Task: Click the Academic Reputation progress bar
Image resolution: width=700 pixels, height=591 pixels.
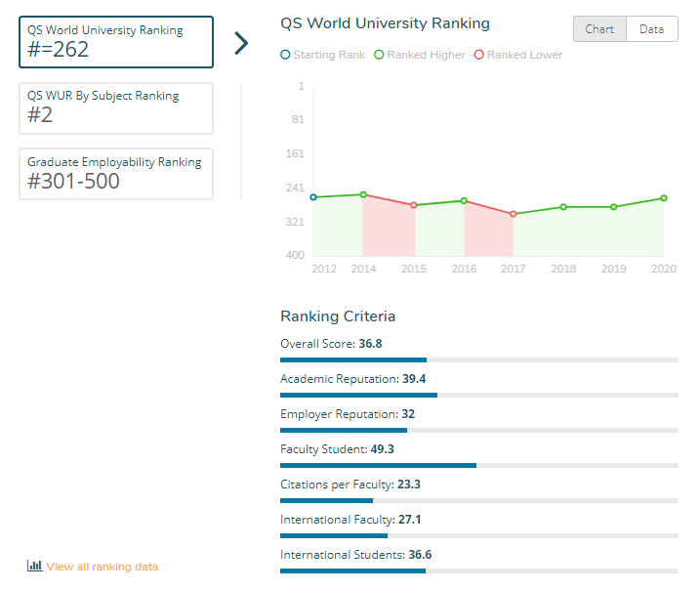Action: [x=479, y=395]
